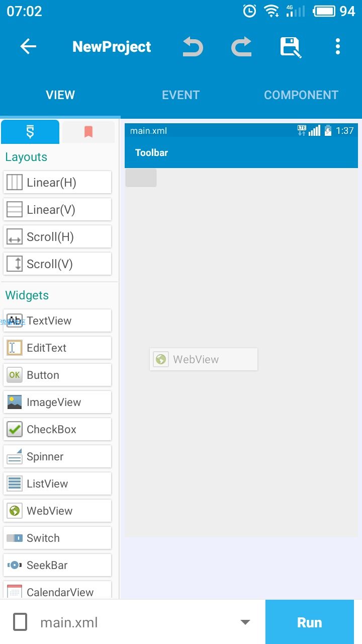Choose the SeekBar widget from palette
The image size is (362, 644).
pos(57,565)
